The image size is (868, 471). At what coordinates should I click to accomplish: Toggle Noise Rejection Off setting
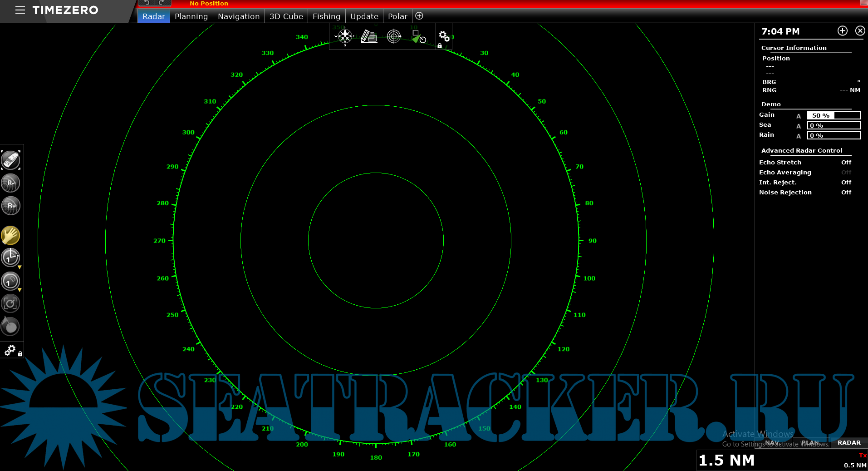[x=846, y=193]
